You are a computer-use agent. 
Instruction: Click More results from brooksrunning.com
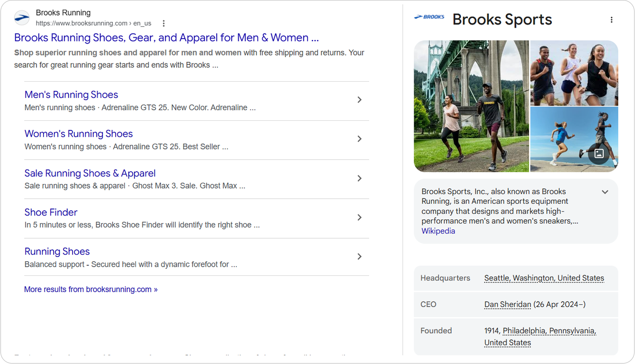[91, 289]
